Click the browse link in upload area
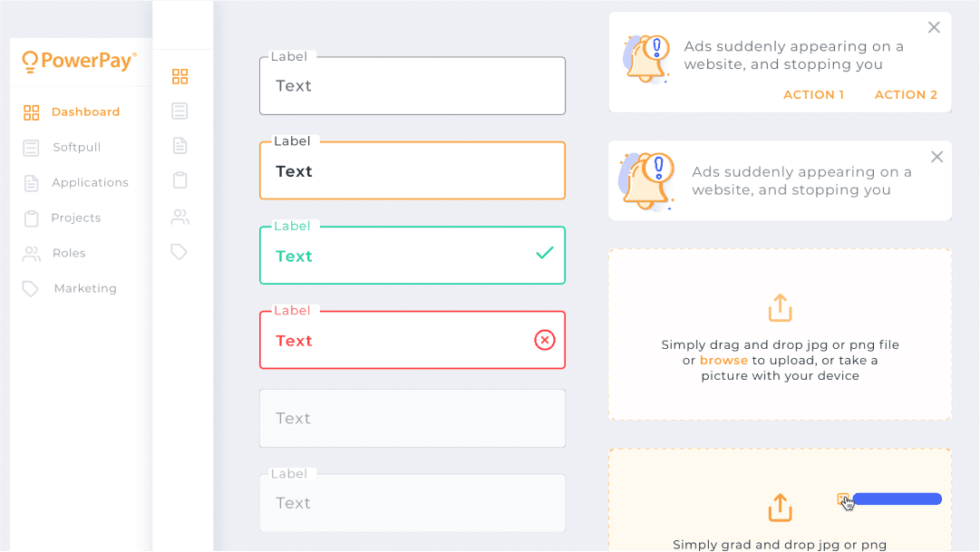Image resolution: width=980 pixels, height=552 pixels. coord(723,360)
